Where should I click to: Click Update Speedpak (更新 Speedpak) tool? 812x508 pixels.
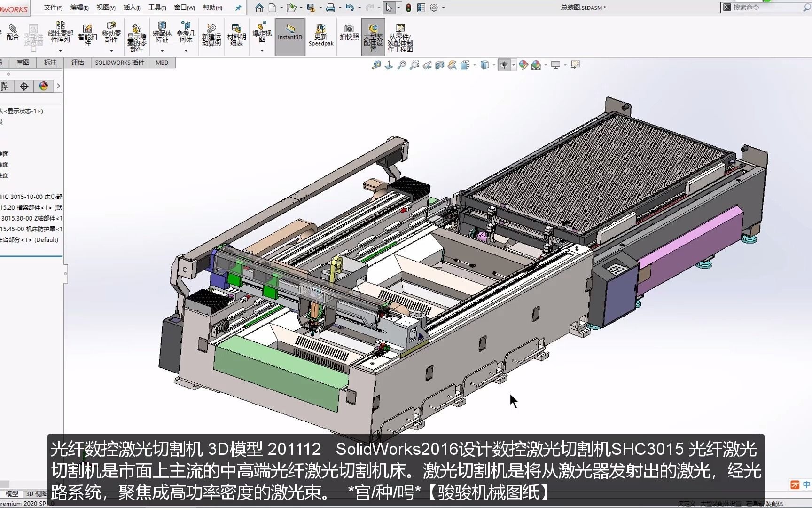coord(321,36)
